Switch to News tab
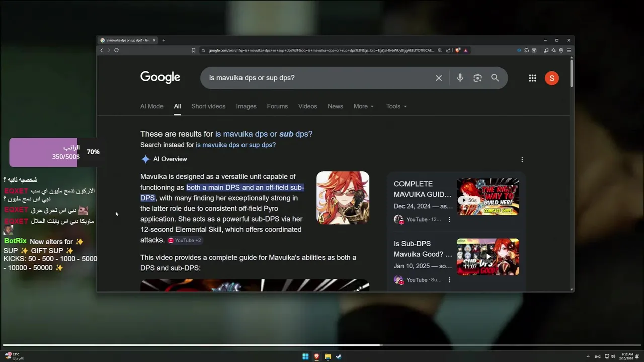This screenshot has width=644, height=362. click(335, 106)
